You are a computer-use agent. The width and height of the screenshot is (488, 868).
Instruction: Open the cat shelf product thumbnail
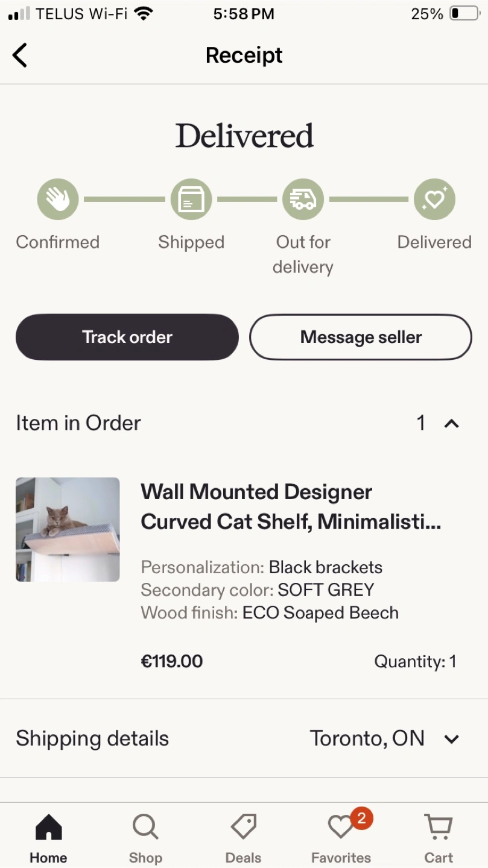tap(68, 529)
